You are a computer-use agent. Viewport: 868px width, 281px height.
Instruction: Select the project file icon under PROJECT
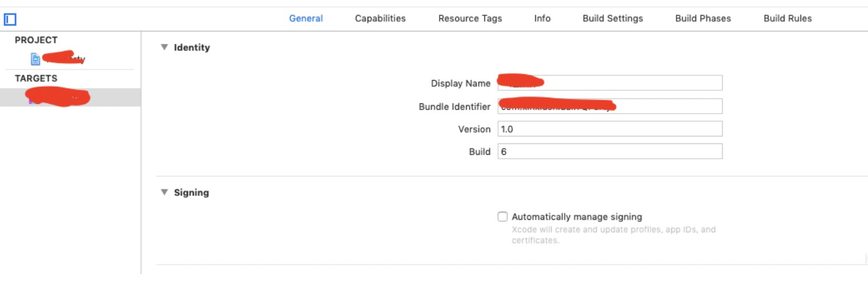[x=35, y=59]
